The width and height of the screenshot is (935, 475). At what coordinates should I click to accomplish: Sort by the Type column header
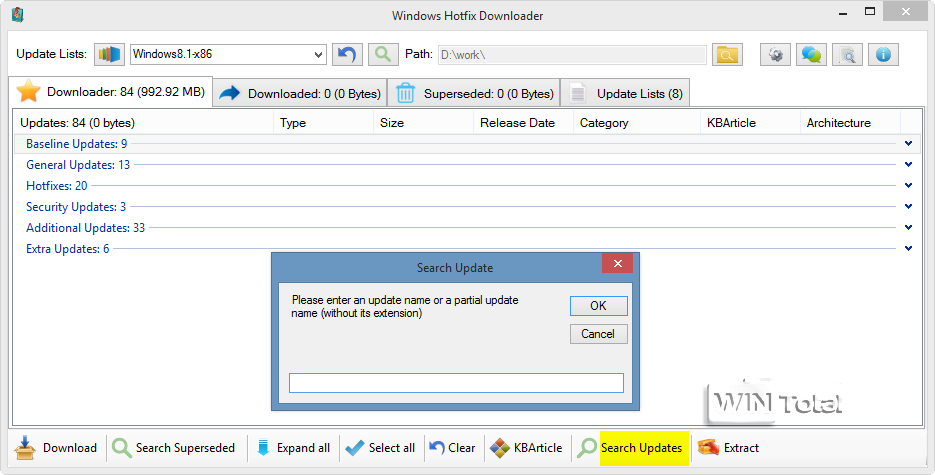point(323,123)
